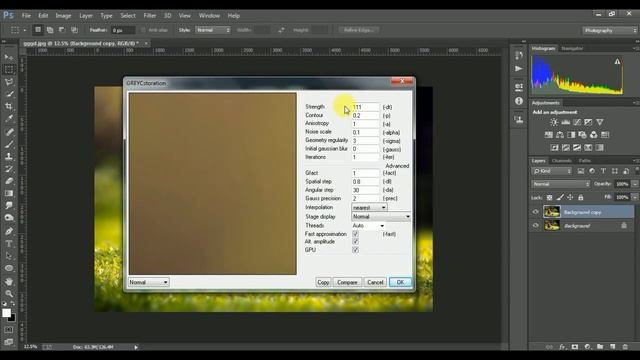Click lock image pixels brush icon

coord(560,198)
